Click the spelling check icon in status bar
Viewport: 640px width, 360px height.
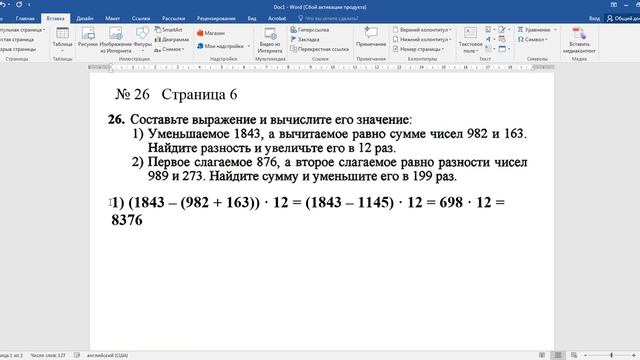77,356
